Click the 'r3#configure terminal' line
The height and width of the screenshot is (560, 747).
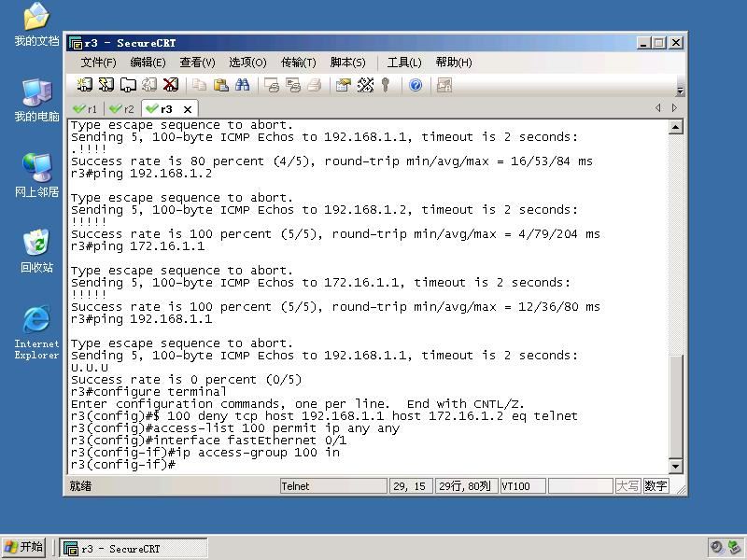[x=148, y=392]
